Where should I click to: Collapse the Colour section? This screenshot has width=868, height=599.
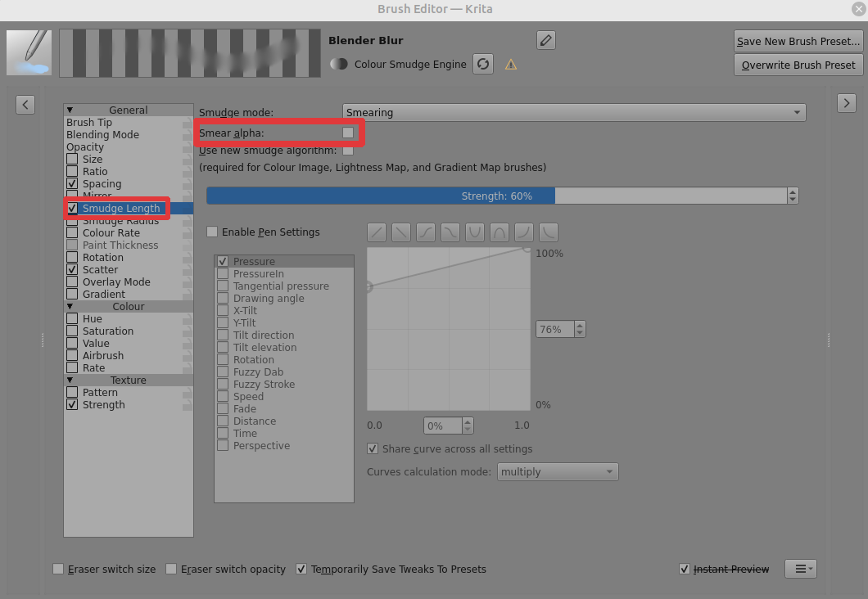click(70, 306)
